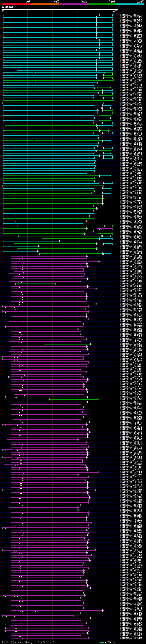The height and width of the screenshot is (644, 146).
Task: Click the UniRef100_B6TZ93 label
Action: pyautogui.click(x=131, y=47)
